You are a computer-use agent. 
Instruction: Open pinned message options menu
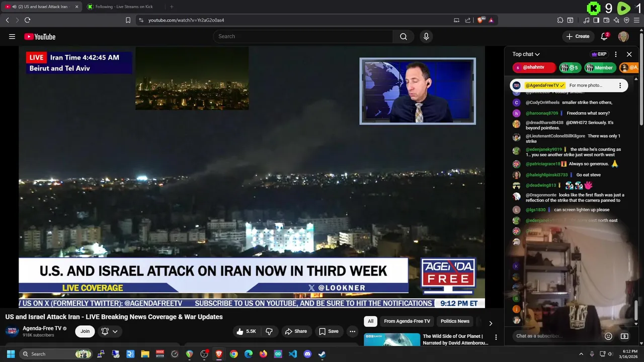click(620, 85)
